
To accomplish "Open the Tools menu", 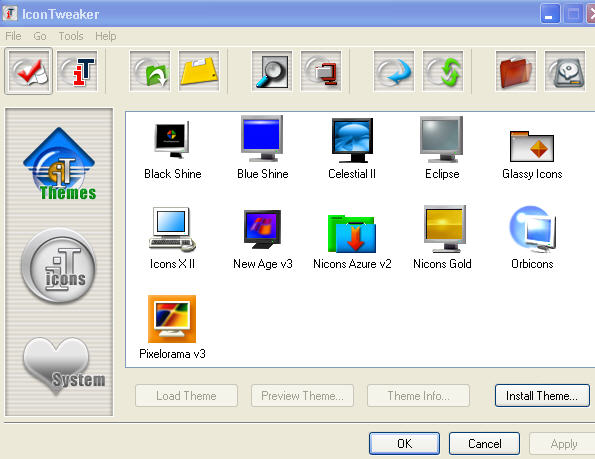I will pyautogui.click(x=71, y=36).
